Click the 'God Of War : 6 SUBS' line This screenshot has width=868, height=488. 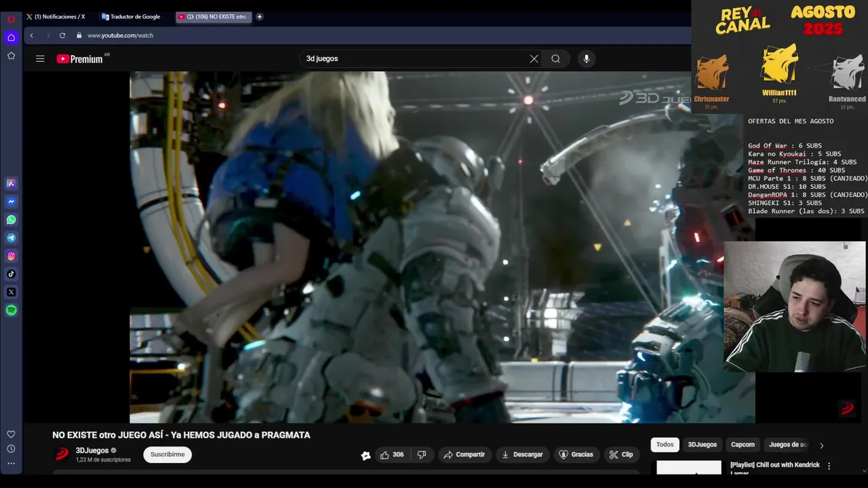[785, 146]
